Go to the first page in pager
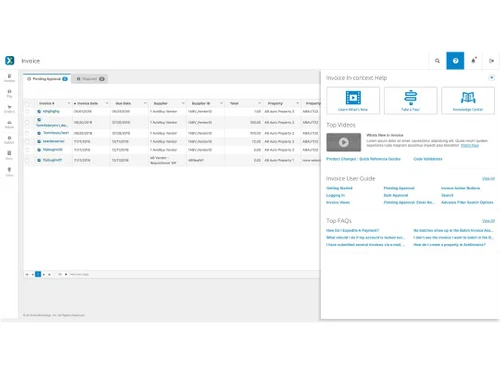Screen dimensions: 500x375 [27, 274]
